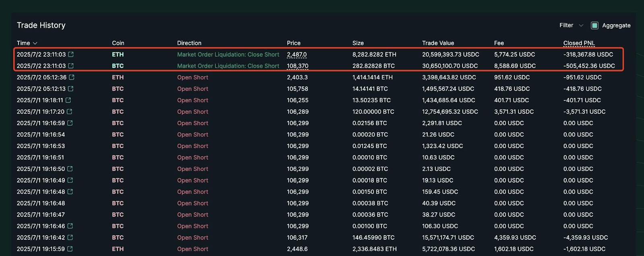Select fee value 3,571.31 USDC
The width and height of the screenshot is (644, 256).
pos(514,111)
